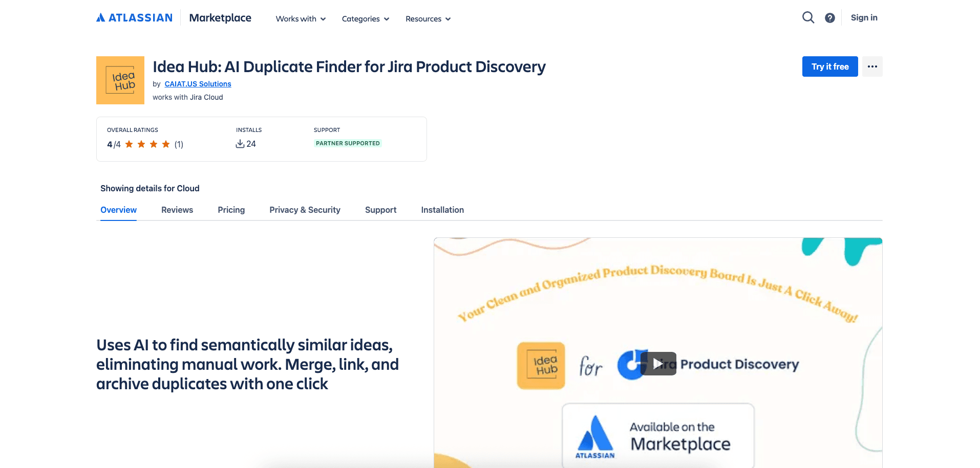Click the 4/4 rating count link
This screenshot has width=980, height=468.
pyautogui.click(x=113, y=144)
